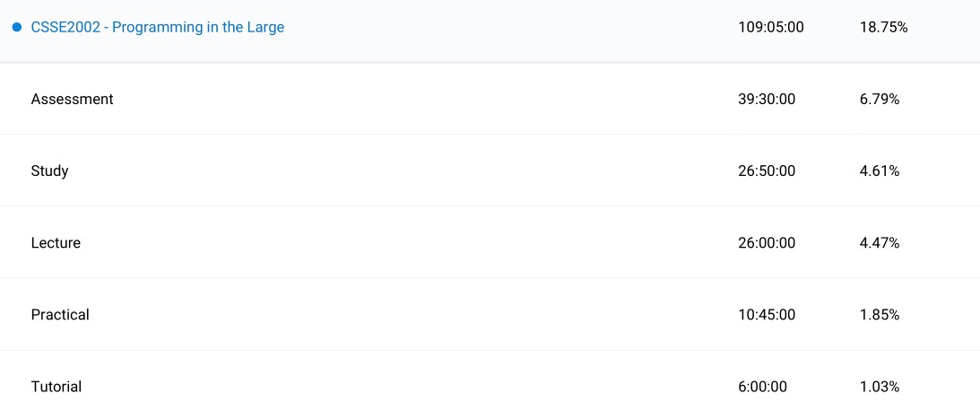Click the 6.79% Assessment percentage
The image size is (980, 411).
click(879, 100)
